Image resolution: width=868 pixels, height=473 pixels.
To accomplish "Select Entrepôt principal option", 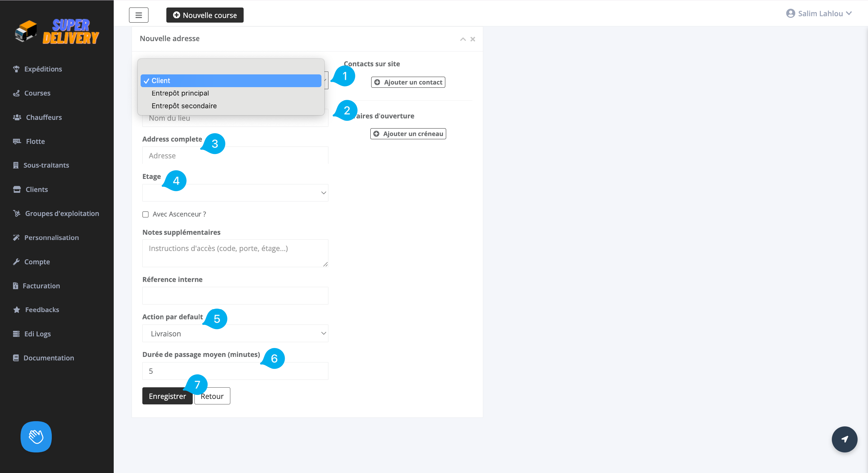I will (x=180, y=93).
